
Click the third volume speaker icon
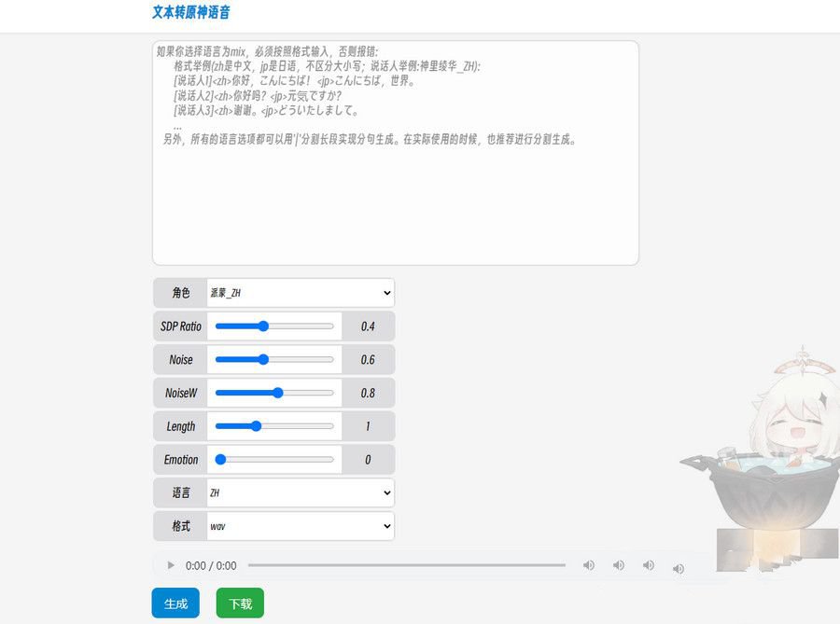[x=649, y=566]
